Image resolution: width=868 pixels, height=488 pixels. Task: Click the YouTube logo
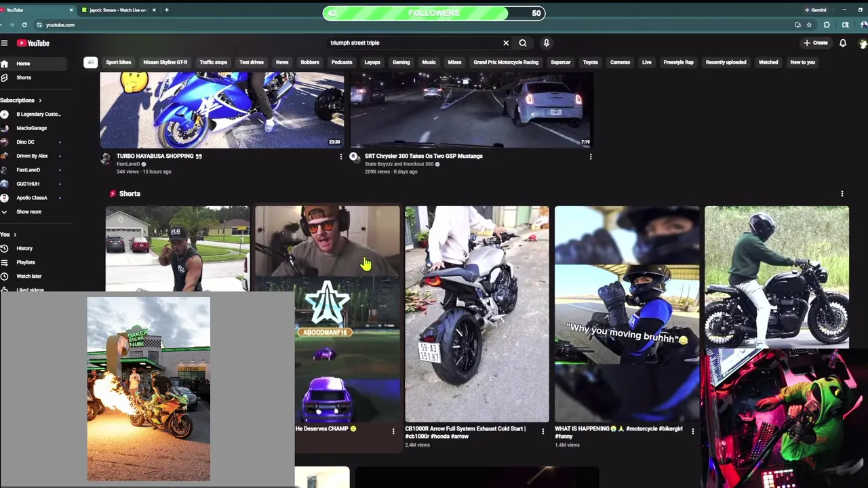33,43
